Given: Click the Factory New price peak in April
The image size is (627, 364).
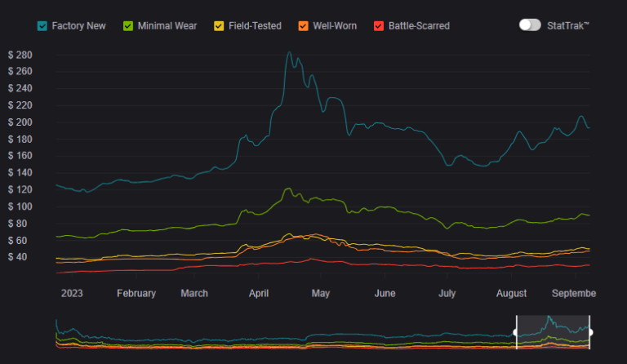Looking at the screenshot, I should point(289,53).
